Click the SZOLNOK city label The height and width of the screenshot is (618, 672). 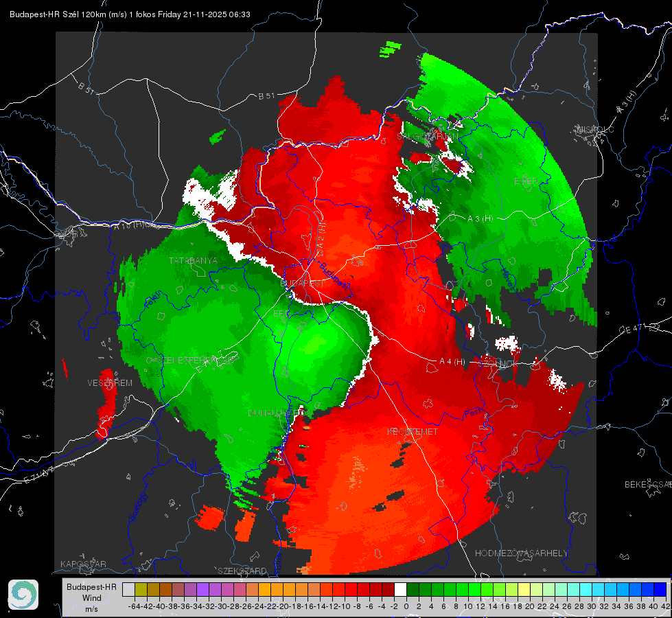(497, 363)
